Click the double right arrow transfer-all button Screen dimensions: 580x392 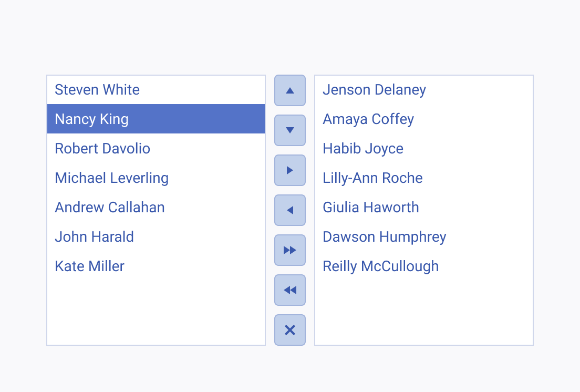(x=290, y=250)
